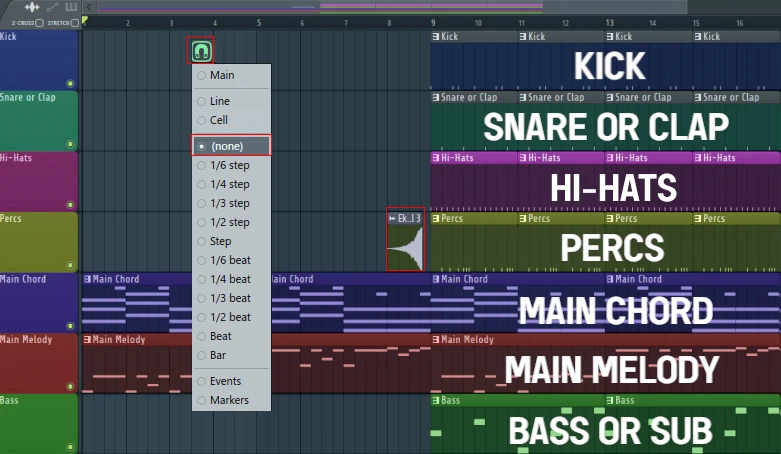Select the (none) snap option

click(231, 146)
